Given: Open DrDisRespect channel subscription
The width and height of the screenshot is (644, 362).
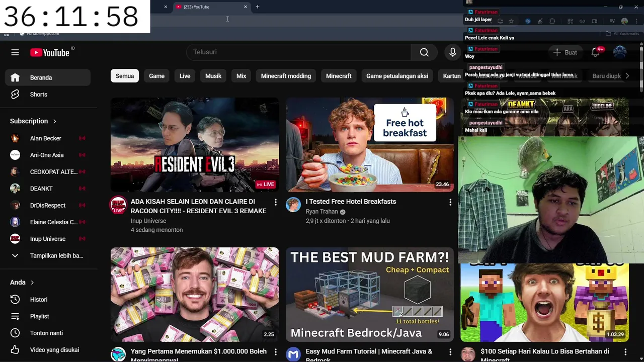Looking at the screenshot, I should [48, 205].
